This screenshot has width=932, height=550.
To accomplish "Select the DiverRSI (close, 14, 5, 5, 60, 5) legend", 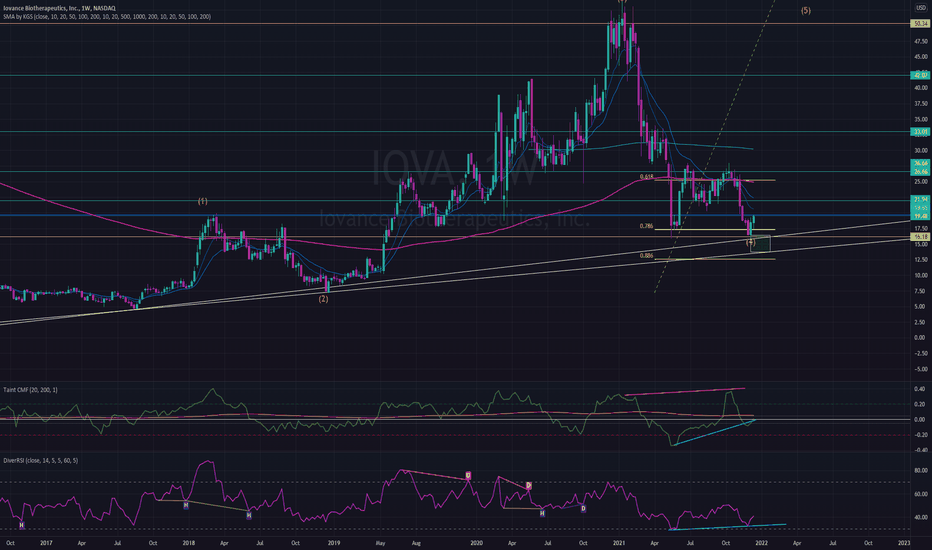I will (x=40, y=461).
